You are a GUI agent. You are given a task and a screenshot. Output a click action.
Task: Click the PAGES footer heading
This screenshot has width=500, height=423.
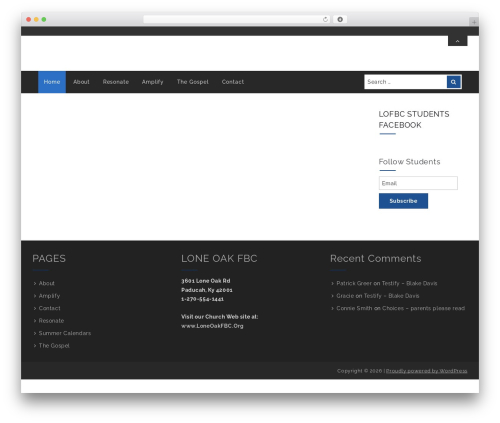(49, 259)
